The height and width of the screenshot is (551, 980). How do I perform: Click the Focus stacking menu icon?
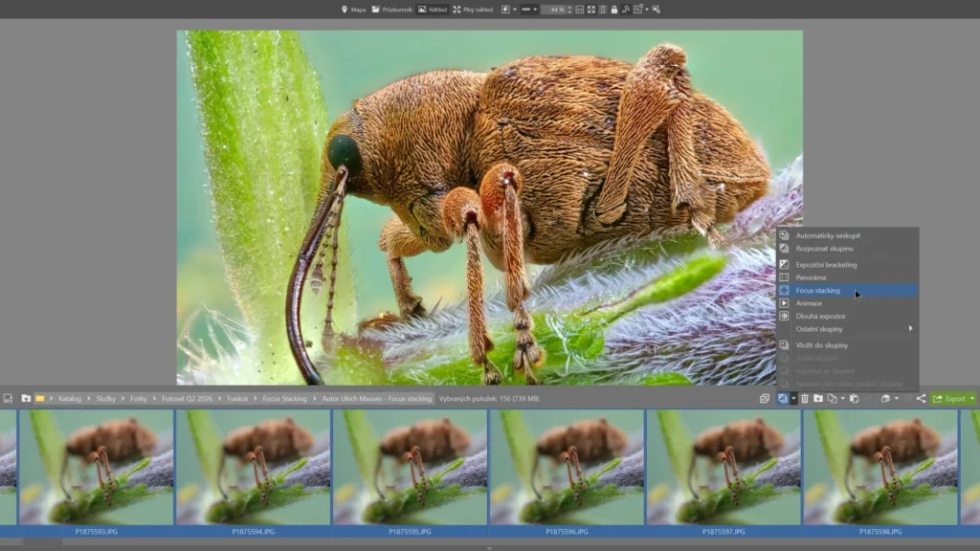coord(784,291)
